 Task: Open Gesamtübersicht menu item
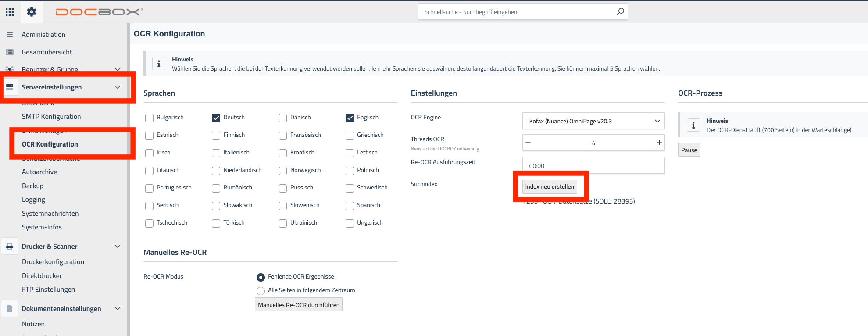tap(47, 52)
